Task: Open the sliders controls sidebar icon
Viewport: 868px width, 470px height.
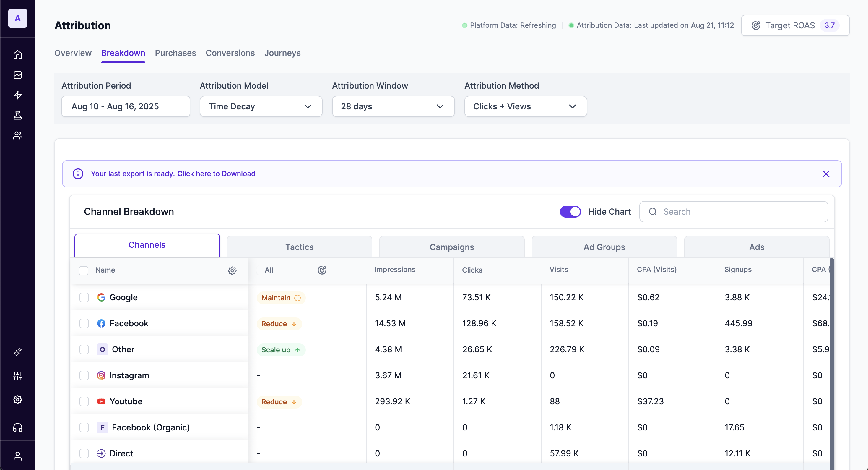Action: (17, 376)
